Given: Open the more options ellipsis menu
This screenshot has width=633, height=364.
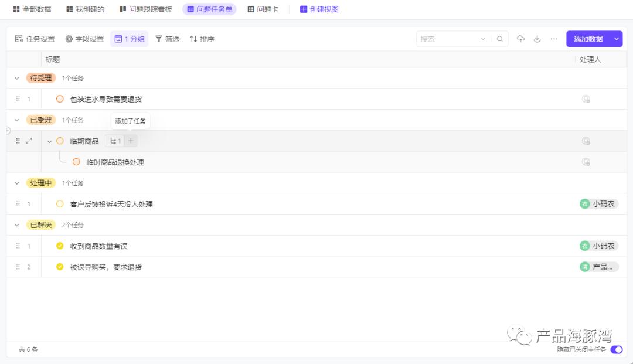Looking at the screenshot, I should (554, 39).
